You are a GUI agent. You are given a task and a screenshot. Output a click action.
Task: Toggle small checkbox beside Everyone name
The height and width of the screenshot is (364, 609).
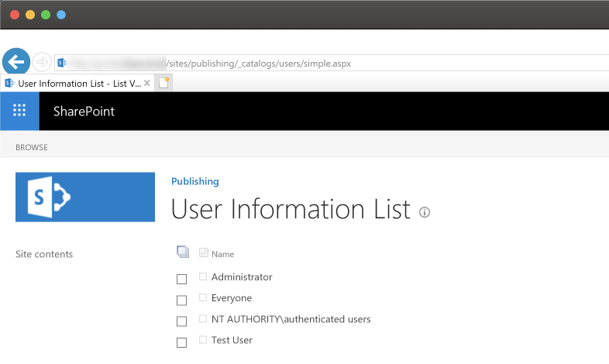pos(203,297)
